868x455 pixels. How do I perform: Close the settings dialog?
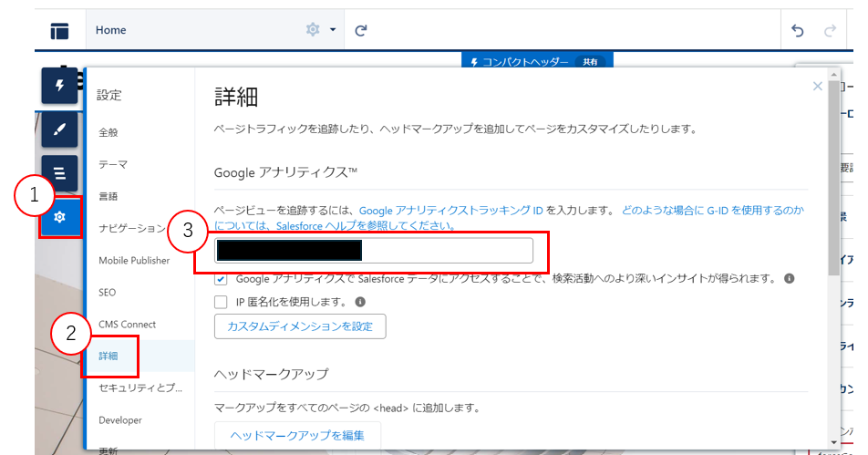tap(817, 87)
